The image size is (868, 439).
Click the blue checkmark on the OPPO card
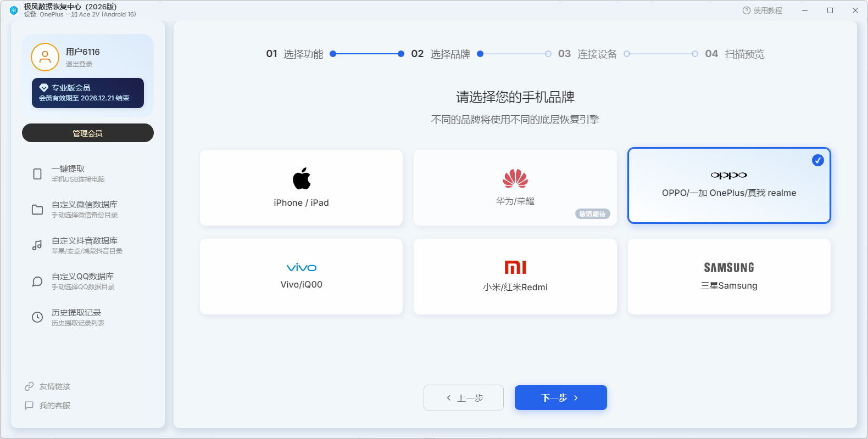pos(818,160)
